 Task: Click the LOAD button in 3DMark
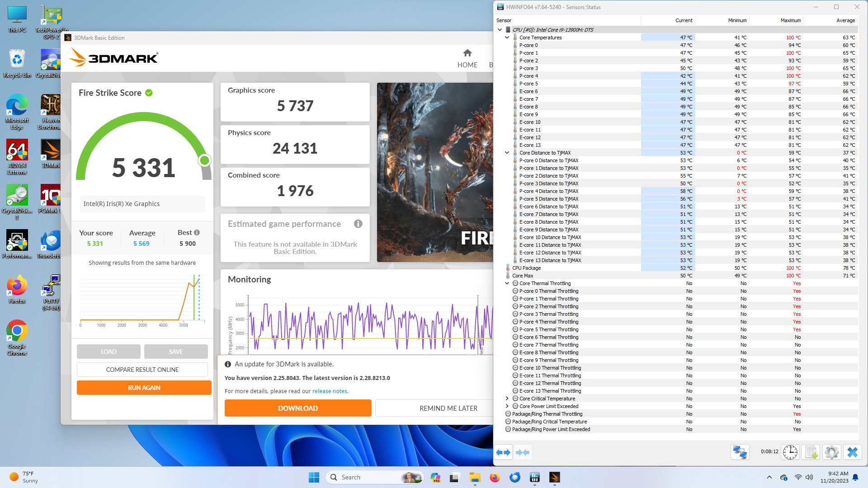tap(108, 352)
